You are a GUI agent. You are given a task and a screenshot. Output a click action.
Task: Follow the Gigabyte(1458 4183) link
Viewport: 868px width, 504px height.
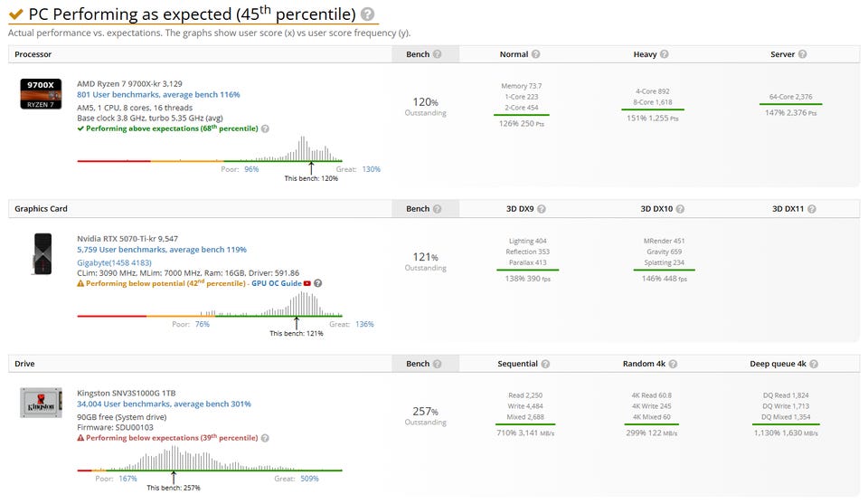coord(114,262)
